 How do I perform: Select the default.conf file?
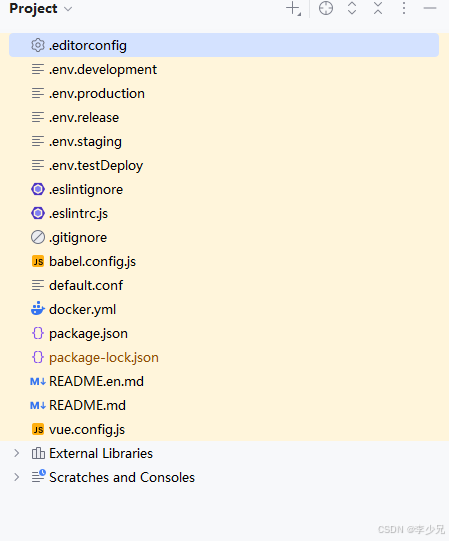(224, 285)
